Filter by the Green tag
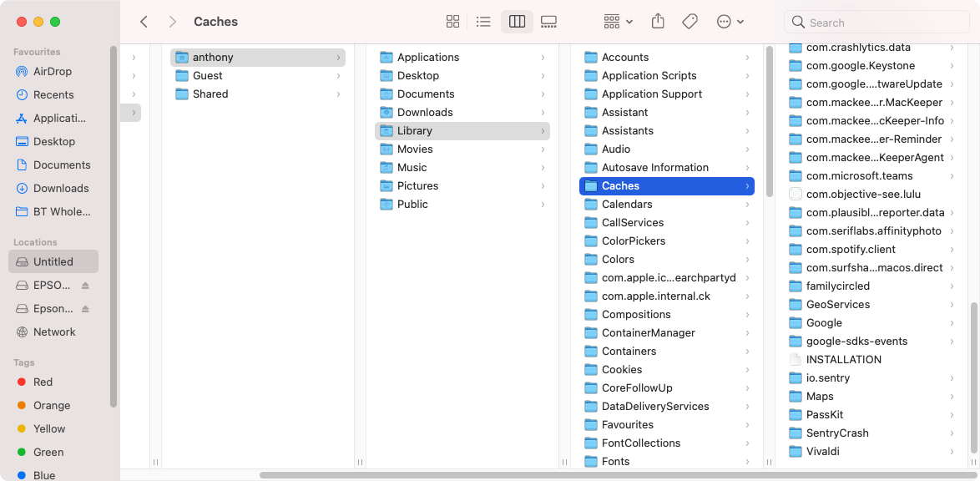 [53, 453]
